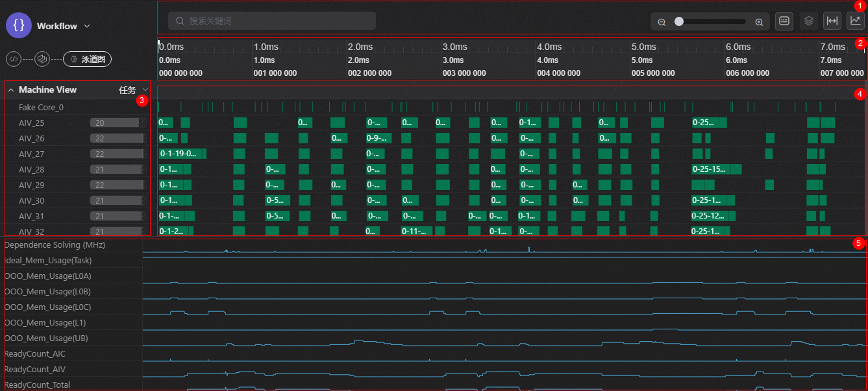Open the keyboard shortcuts panel icon

[x=784, y=21]
